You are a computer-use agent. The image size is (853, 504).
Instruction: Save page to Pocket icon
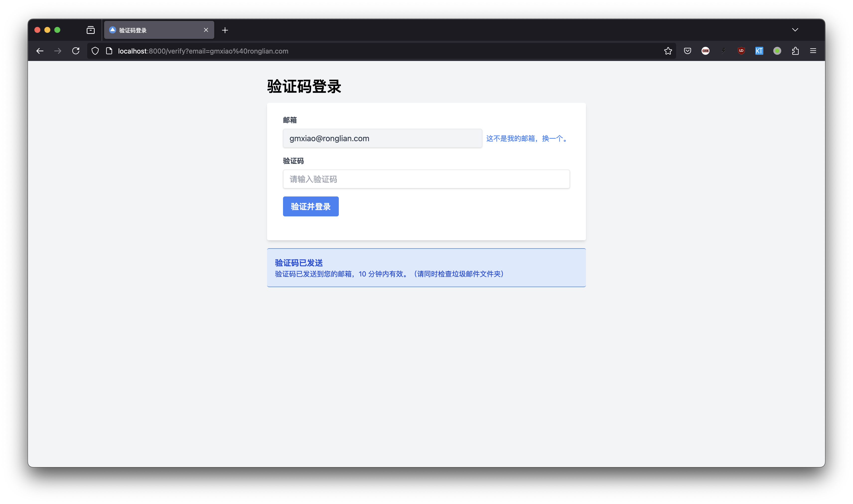tap(687, 51)
